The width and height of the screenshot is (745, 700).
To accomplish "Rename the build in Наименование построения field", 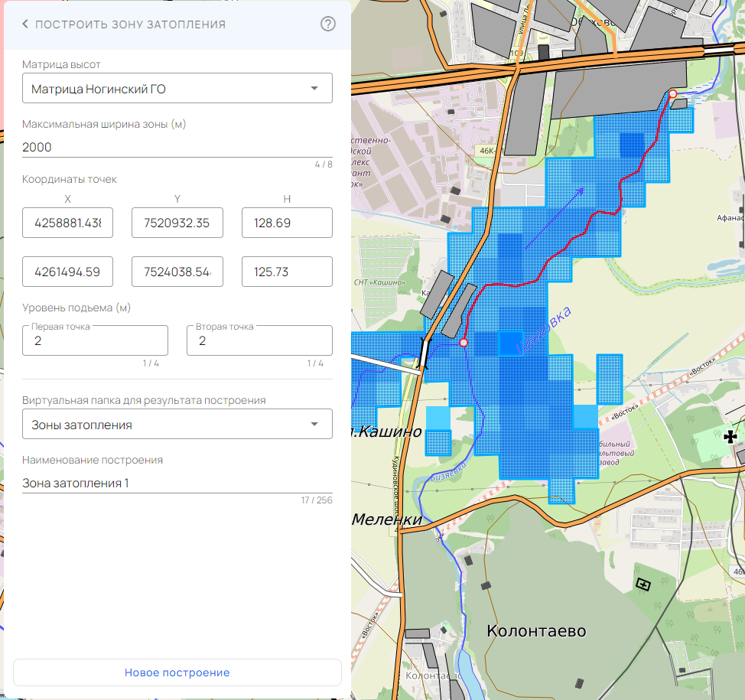I will [x=176, y=483].
